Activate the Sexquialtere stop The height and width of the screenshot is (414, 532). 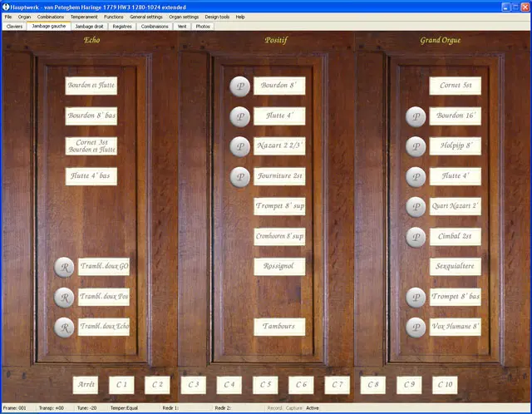tap(455, 266)
